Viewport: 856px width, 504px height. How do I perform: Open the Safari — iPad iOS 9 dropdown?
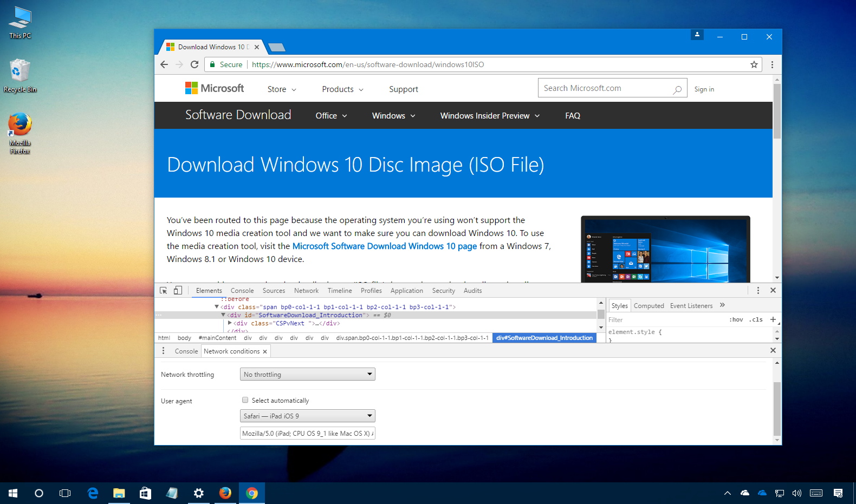(308, 416)
